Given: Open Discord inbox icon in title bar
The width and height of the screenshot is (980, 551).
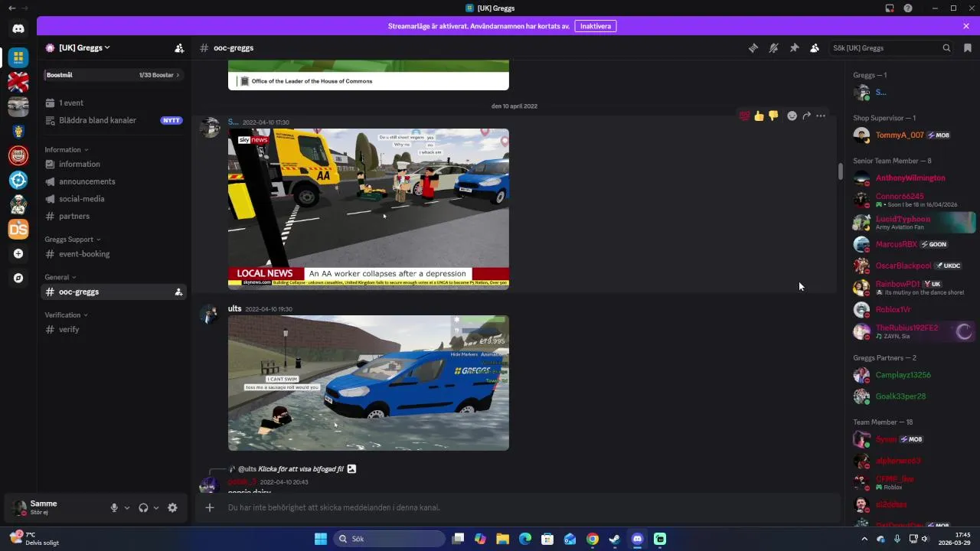Looking at the screenshot, I should [890, 8].
